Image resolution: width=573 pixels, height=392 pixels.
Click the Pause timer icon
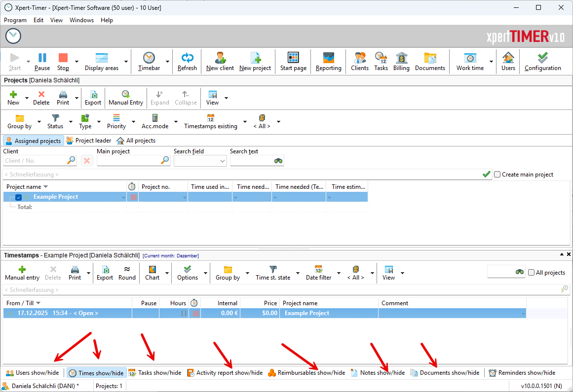tap(42, 58)
